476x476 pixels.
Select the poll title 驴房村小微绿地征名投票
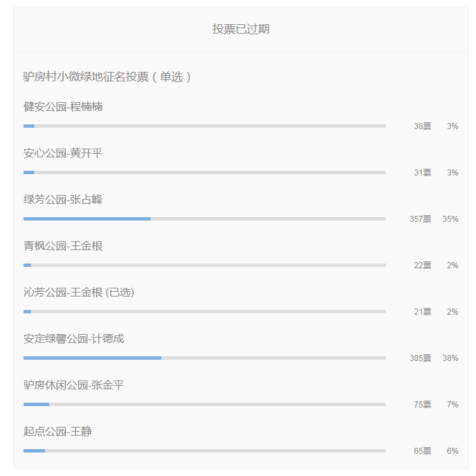tap(86, 77)
